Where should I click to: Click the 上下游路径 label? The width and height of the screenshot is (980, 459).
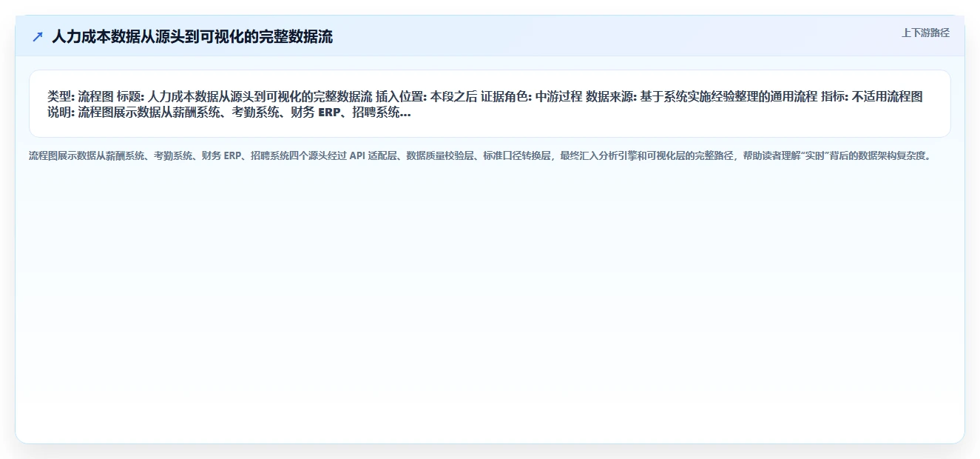[925, 33]
